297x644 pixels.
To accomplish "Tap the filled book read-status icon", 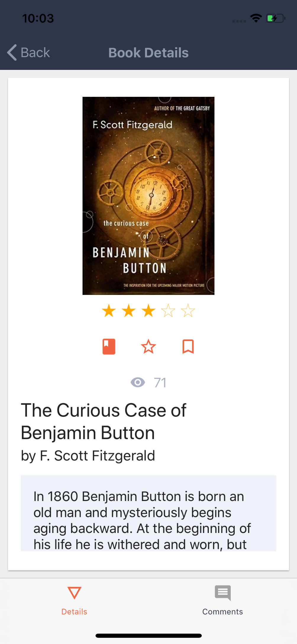I will [x=109, y=346].
